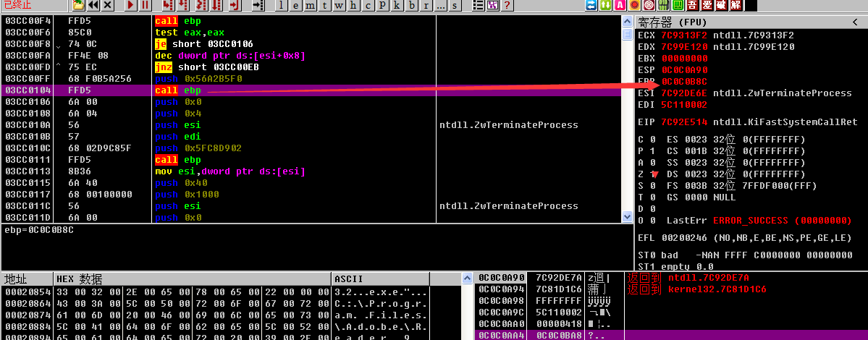Viewport: 868px width, 340px height.
Task: Pause execution with the pause icon
Action: (x=145, y=6)
